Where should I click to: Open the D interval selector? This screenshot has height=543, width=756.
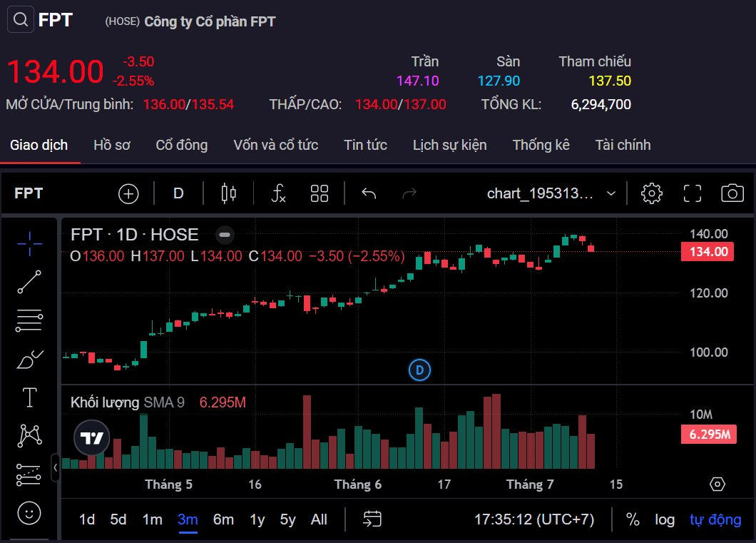(x=178, y=193)
